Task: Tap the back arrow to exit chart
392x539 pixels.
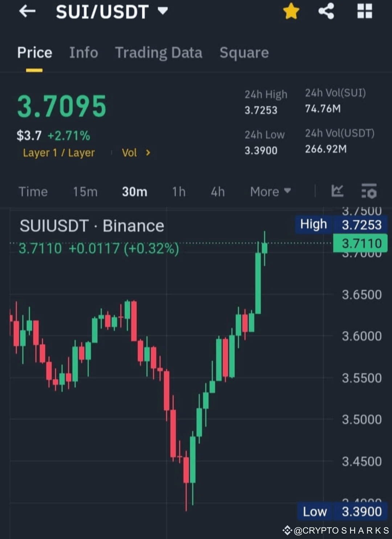Action: (27, 11)
